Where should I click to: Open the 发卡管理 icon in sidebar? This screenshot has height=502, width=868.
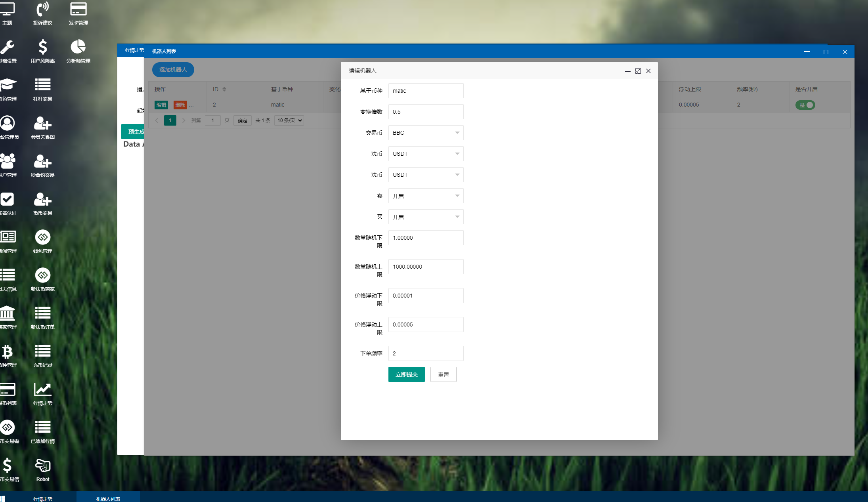tap(78, 13)
